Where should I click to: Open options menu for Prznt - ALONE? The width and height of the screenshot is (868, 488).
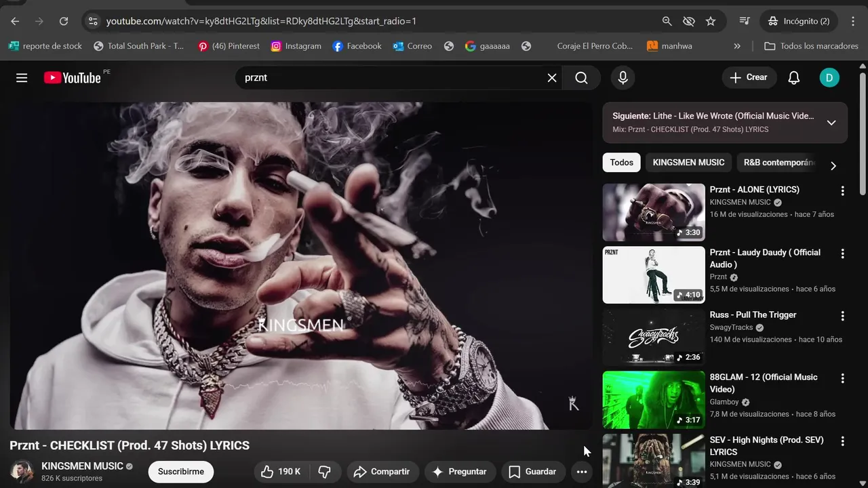[842, 191]
